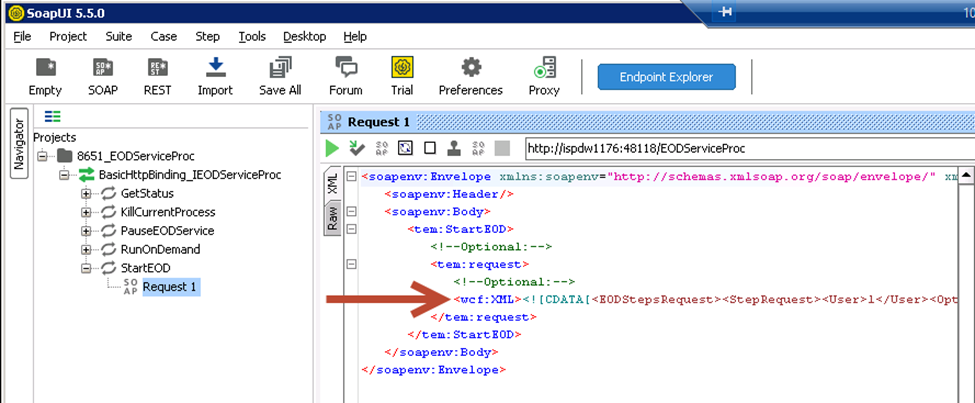Viewport: 975px width, 403px height.
Task: Click the Request 1 editor title bar
Action: pyautogui.click(x=647, y=122)
